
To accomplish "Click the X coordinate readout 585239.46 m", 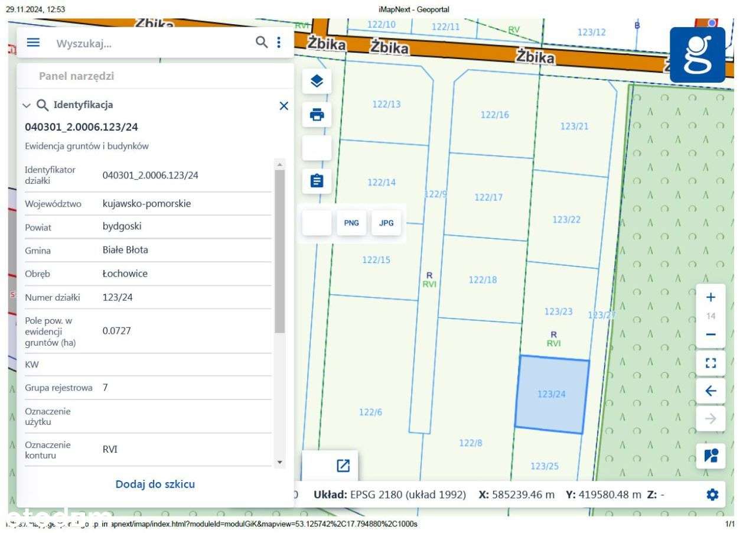I will pos(516,495).
